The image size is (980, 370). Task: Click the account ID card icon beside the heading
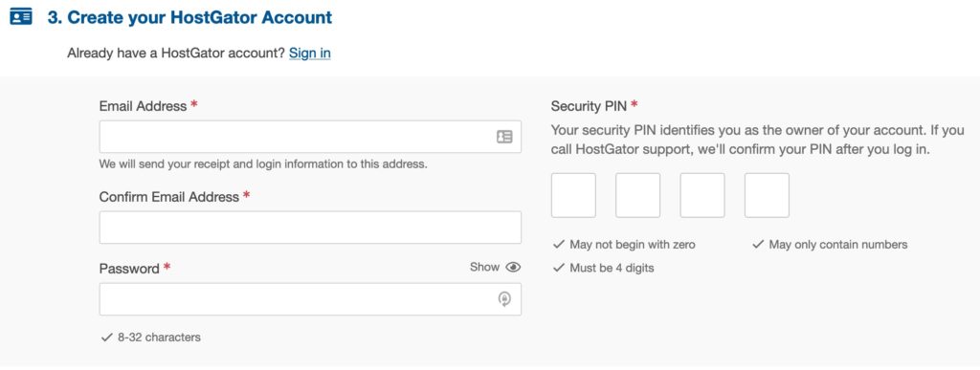(21, 17)
